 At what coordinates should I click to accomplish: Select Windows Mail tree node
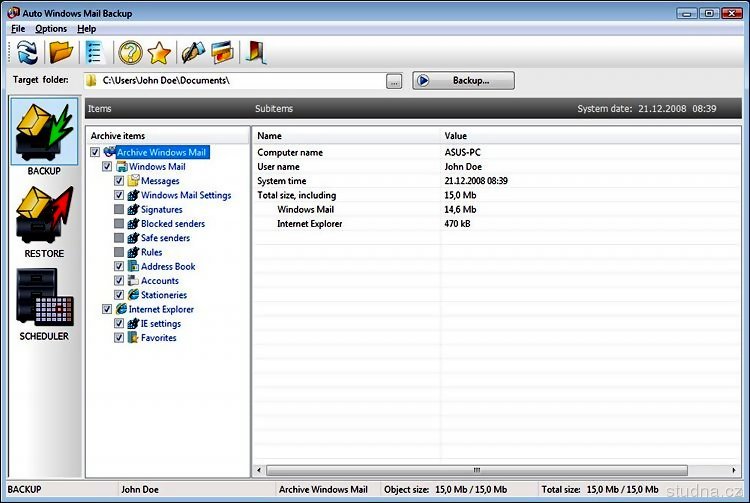[157, 167]
